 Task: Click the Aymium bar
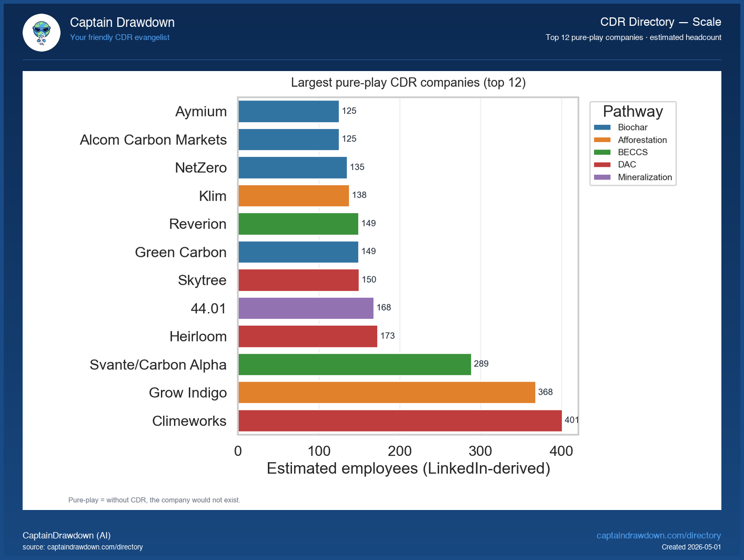(288, 112)
